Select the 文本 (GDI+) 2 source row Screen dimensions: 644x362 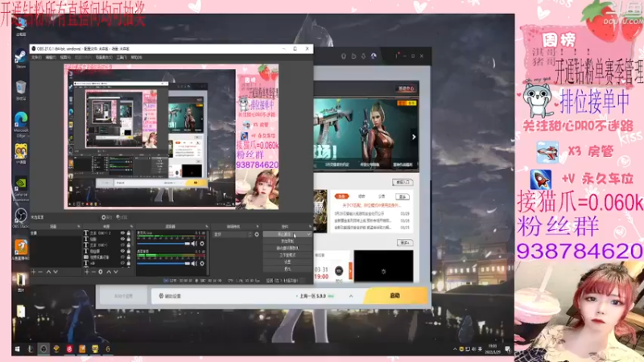[x=108, y=232]
